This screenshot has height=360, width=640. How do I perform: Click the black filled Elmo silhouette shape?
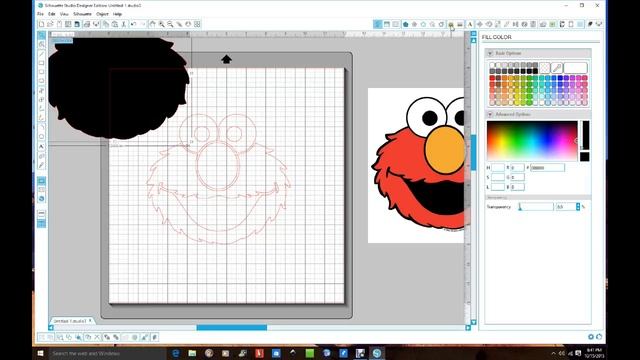pos(118,88)
